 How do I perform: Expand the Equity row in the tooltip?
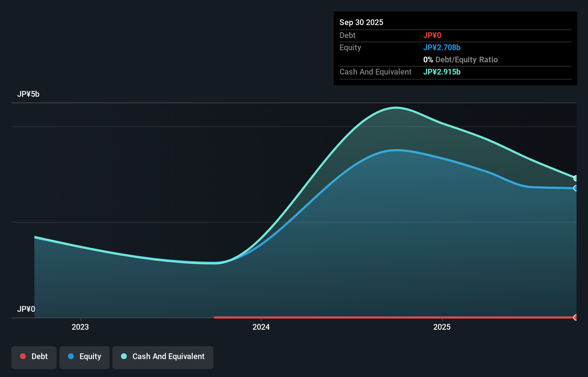(350, 47)
